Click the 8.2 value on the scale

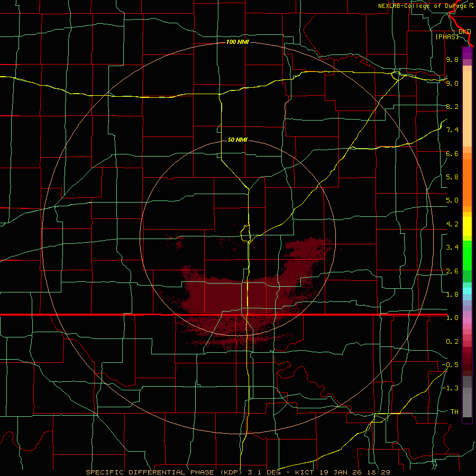[452, 106]
